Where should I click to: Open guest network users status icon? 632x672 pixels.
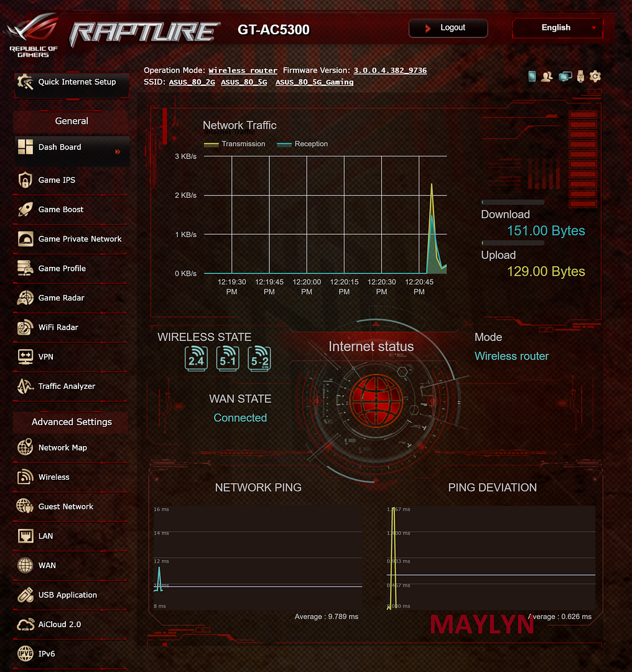point(547,77)
